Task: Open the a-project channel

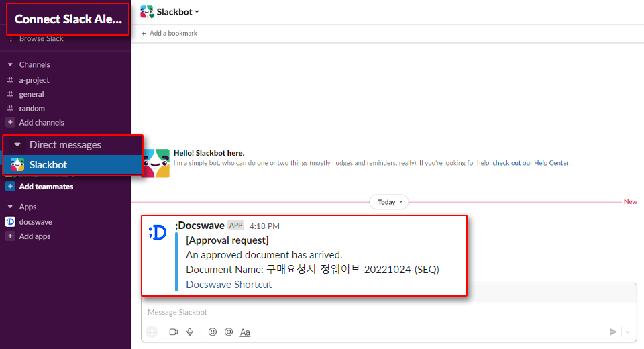Action: (x=34, y=80)
